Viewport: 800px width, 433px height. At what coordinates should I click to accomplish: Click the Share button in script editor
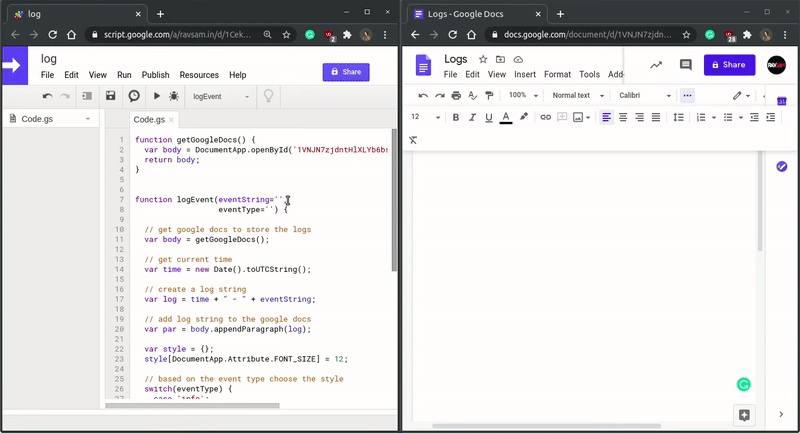coord(345,72)
